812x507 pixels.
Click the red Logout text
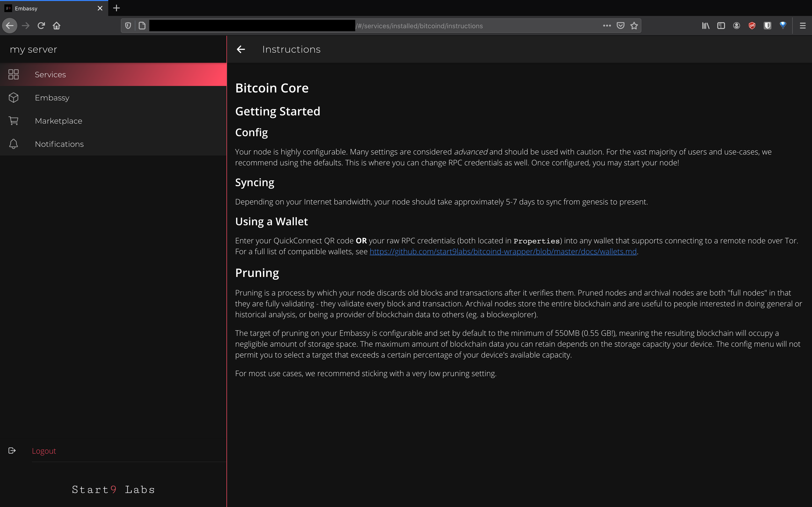tap(44, 451)
